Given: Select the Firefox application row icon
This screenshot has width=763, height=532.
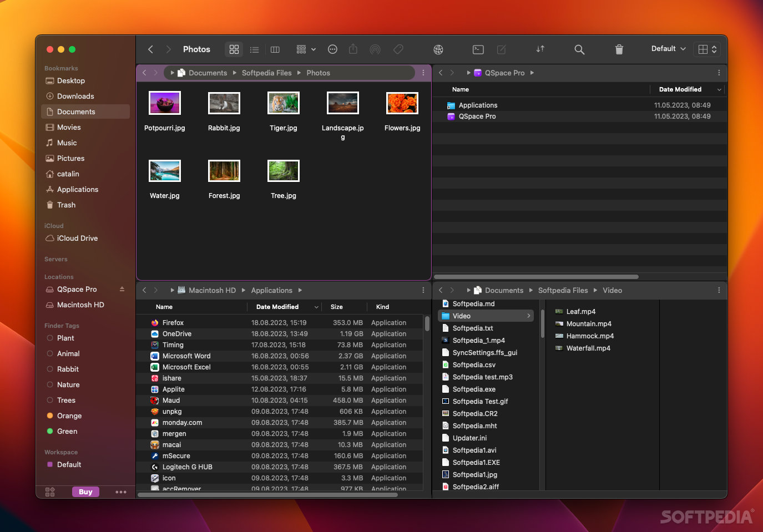Looking at the screenshot, I should [155, 322].
